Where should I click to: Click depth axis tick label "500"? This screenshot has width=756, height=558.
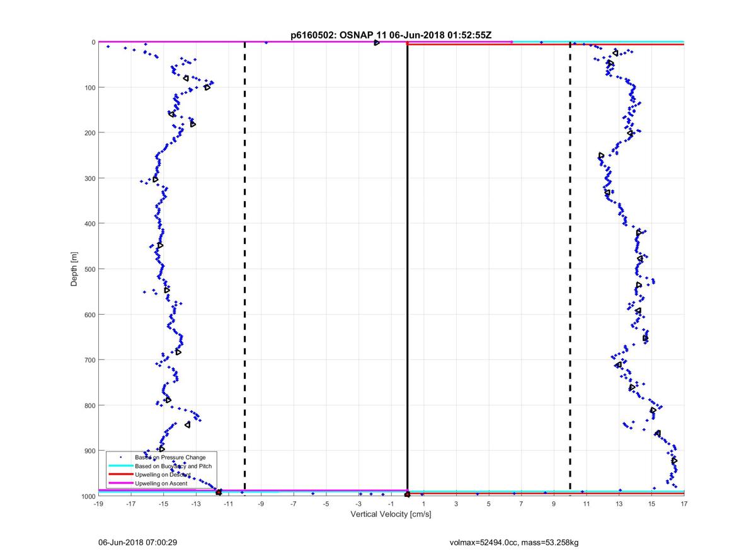[x=89, y=269]
